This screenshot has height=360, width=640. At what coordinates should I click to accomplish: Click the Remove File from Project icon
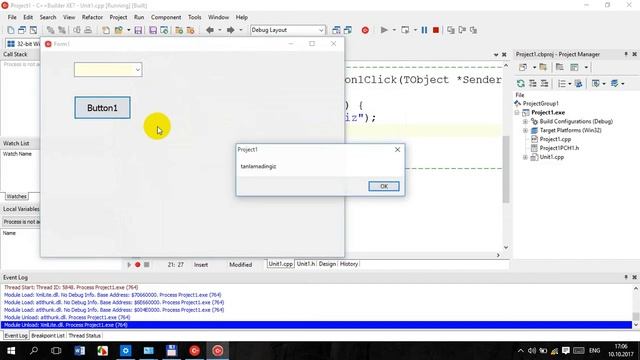[x=191, y=30]
